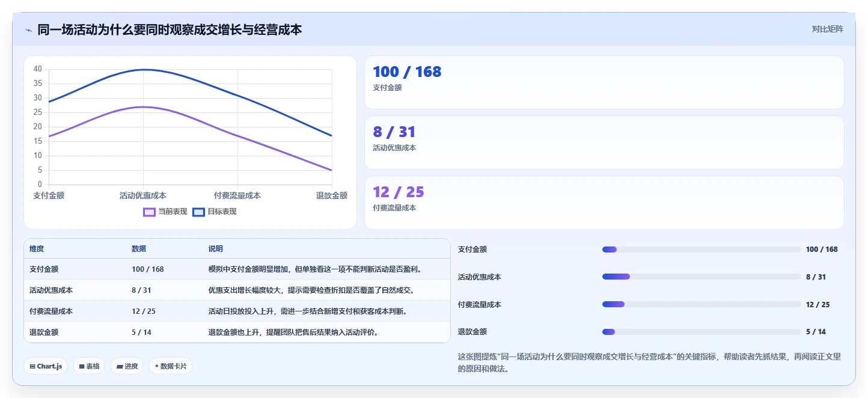Viewport: 868px width, 398px height.
Task: Click the icon in the 进度 pill
Action: click(x=120, y=366)
